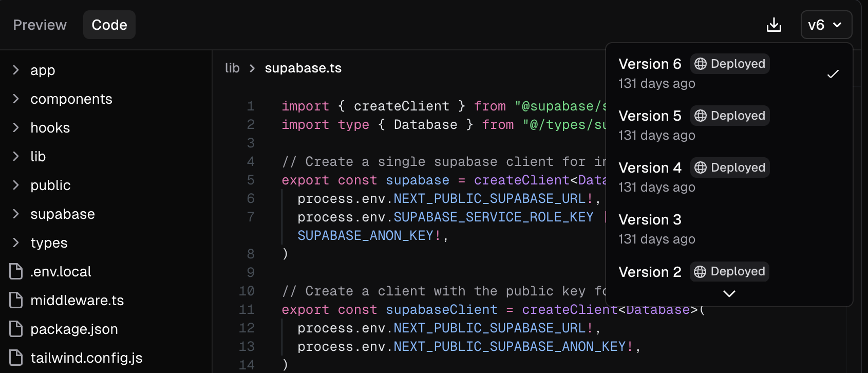This screenshot has width=868, height=373.
Task: Open the package.json file
Action: pyautogui.click(x=74, y=329)
